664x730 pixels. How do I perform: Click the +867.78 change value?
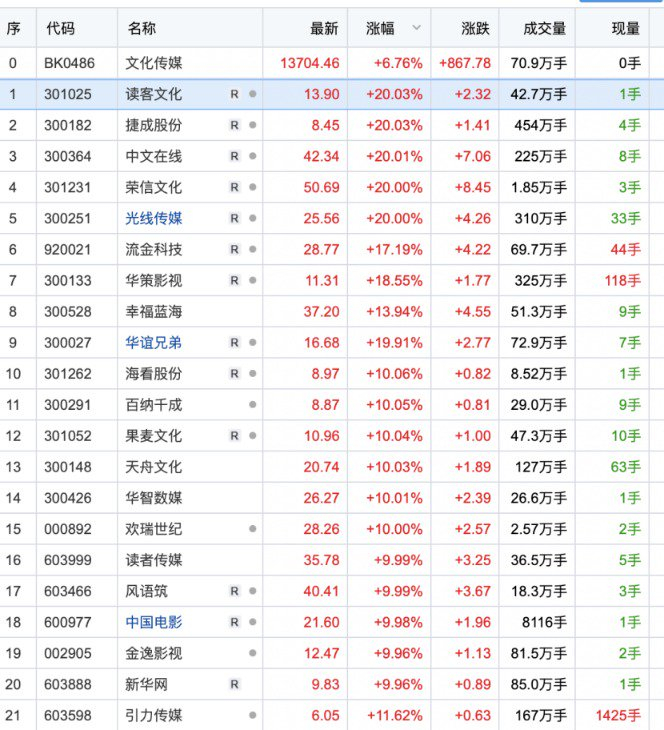(465, 63)
